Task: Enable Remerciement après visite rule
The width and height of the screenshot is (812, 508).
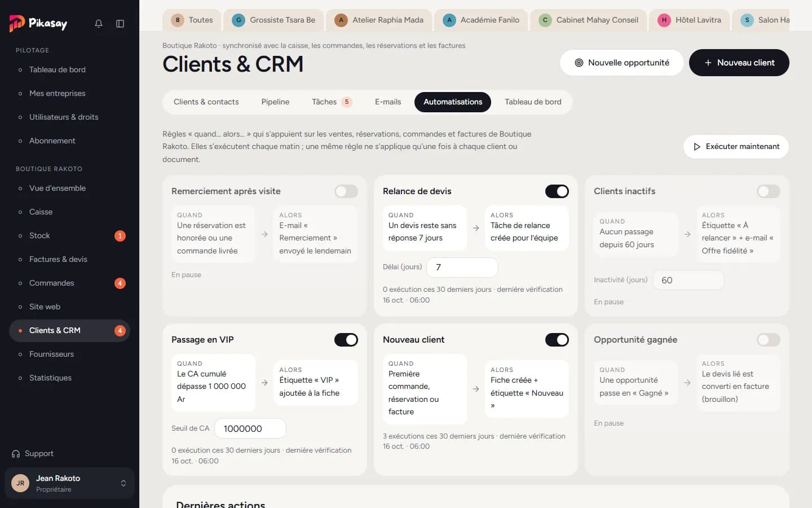Action: 346,191
